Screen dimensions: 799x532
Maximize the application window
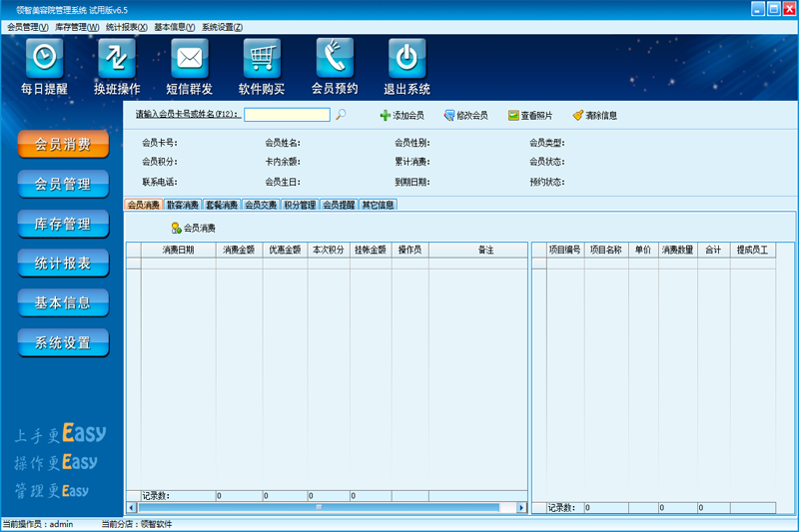(774, 9)
